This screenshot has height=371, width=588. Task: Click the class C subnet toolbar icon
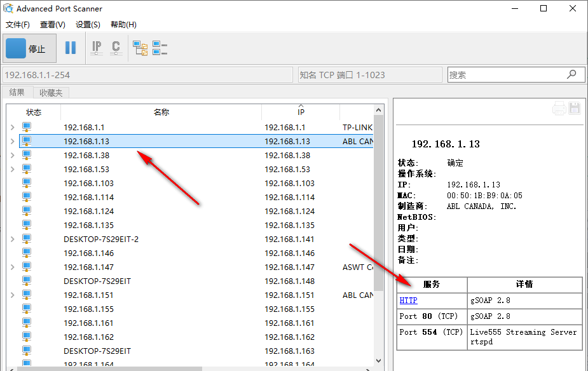click(116, 48)
